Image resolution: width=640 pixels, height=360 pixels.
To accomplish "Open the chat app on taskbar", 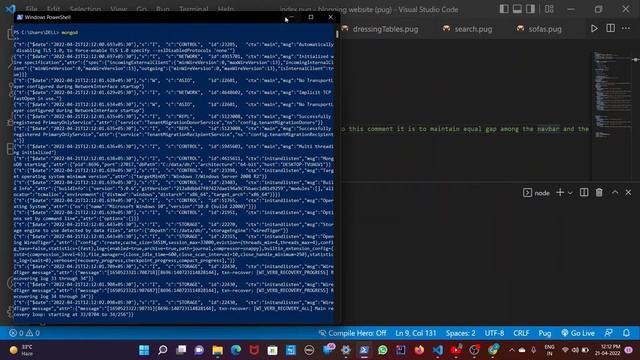I will (x=199, y=350).
